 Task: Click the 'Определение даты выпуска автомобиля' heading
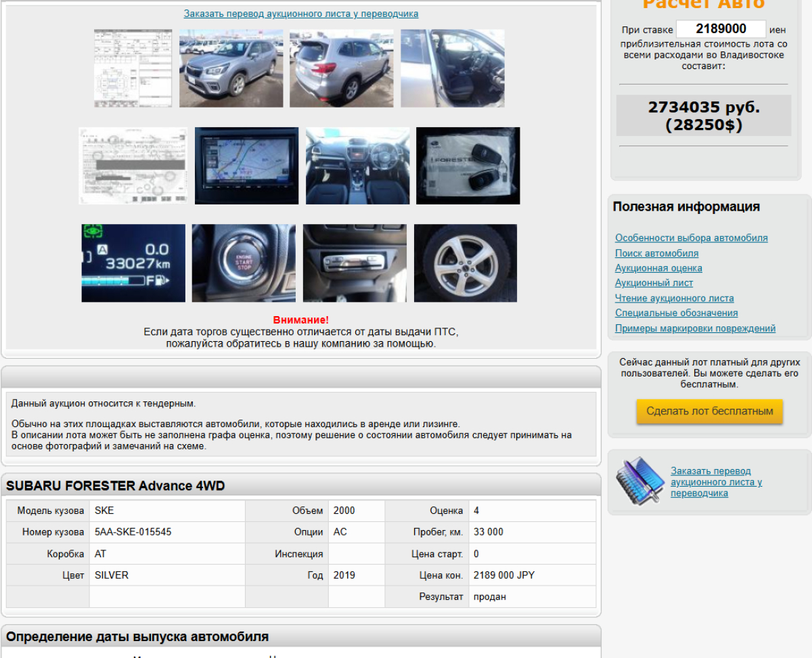click(x=137, y=637)
